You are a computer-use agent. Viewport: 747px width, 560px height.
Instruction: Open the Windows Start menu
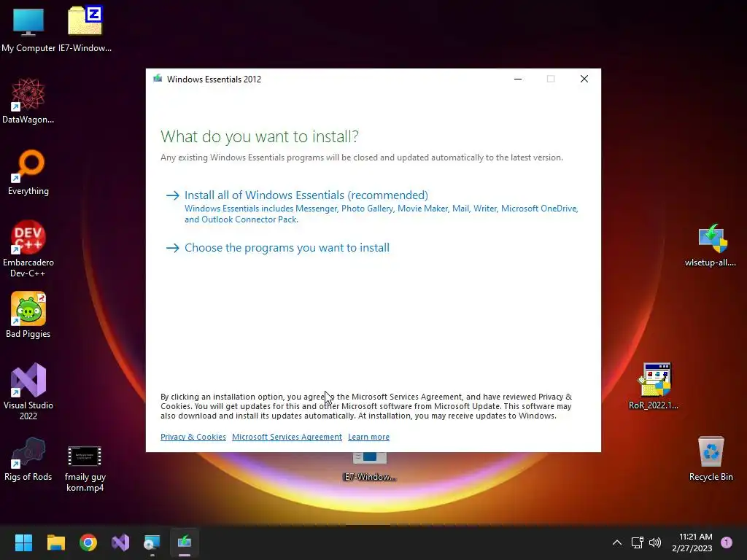23,542
